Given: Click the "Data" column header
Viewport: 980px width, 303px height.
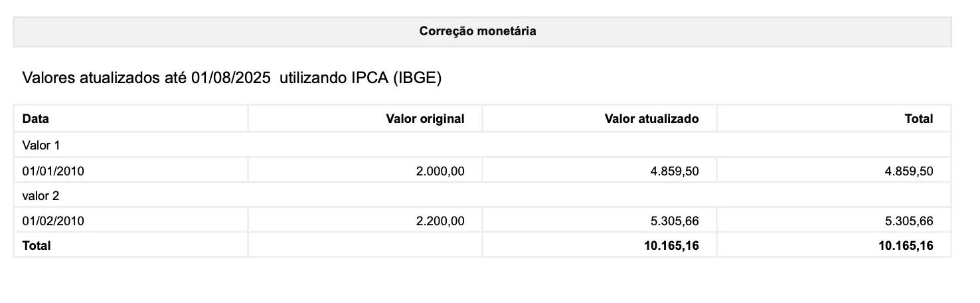Looking at the screenshot, I should (x=36, y=119).
